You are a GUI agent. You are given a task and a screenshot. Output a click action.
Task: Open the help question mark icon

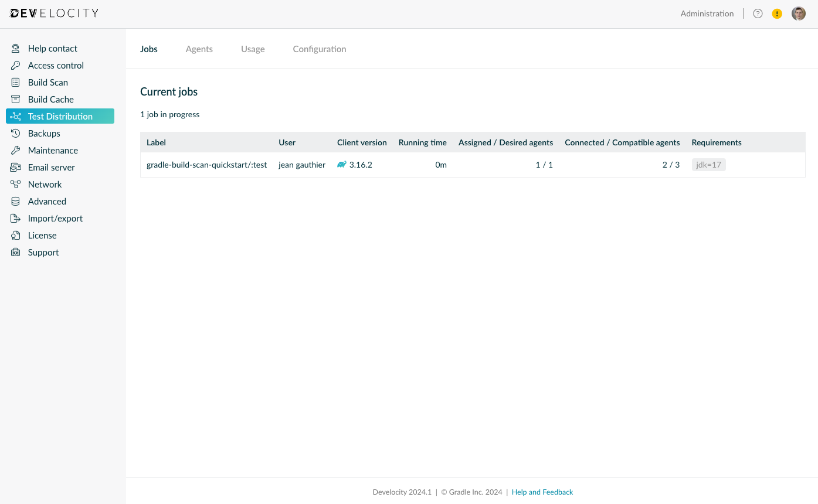pos(758,13)
